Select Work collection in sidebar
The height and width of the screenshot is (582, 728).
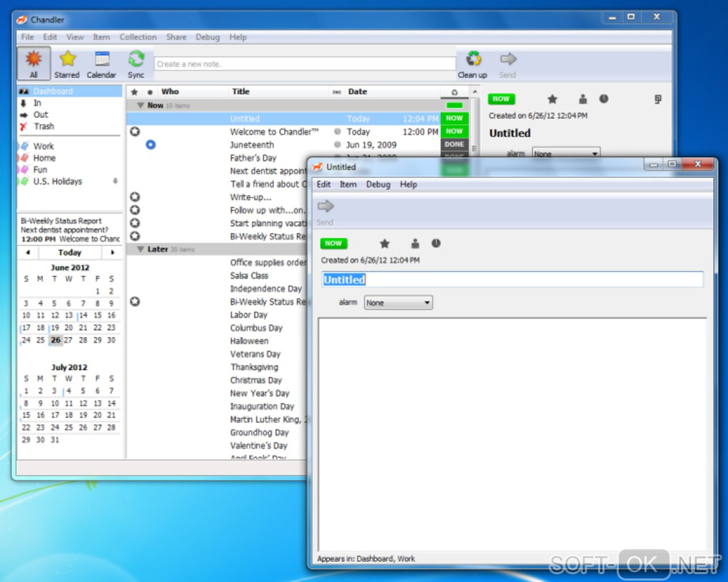(x=70, y=146)
